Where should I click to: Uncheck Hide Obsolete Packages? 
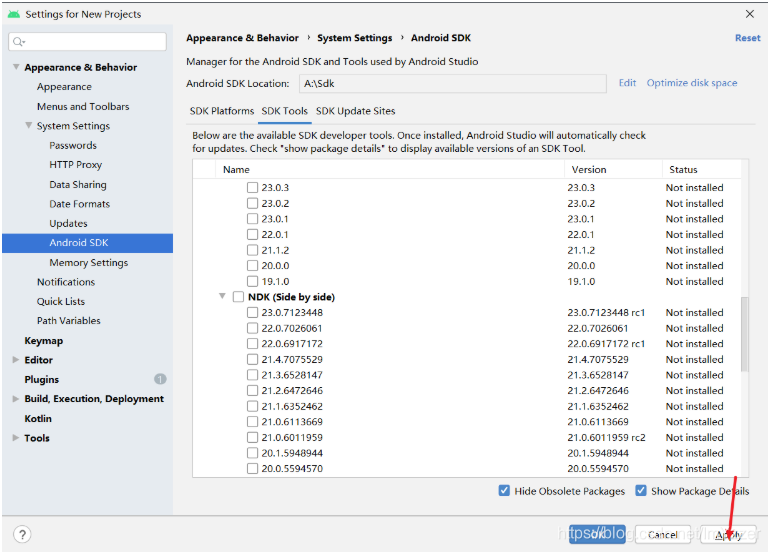pos(504,491)
